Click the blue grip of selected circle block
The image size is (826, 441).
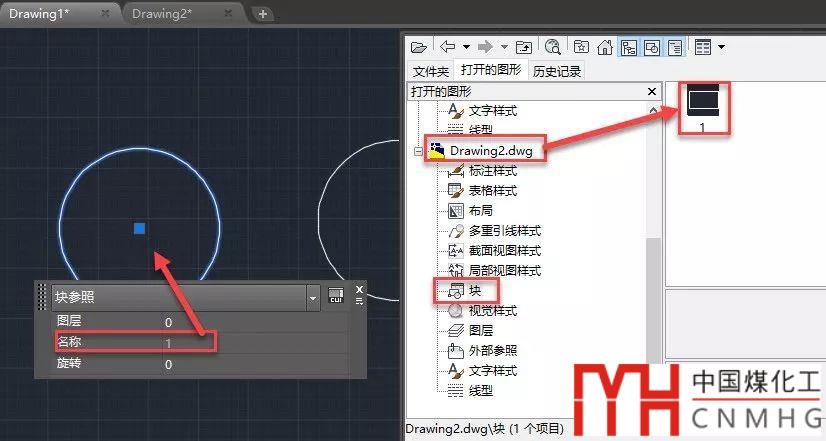tap(140, 228)
